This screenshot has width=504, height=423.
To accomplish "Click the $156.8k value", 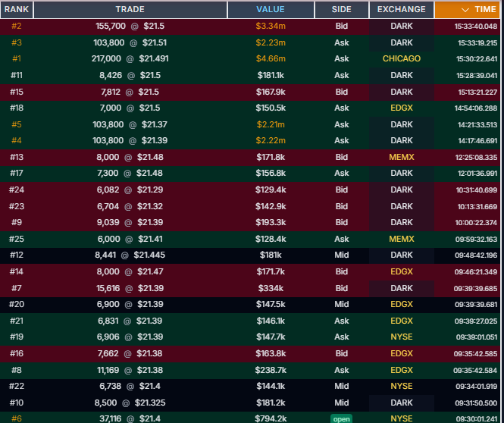I will [x=271, y=173].
